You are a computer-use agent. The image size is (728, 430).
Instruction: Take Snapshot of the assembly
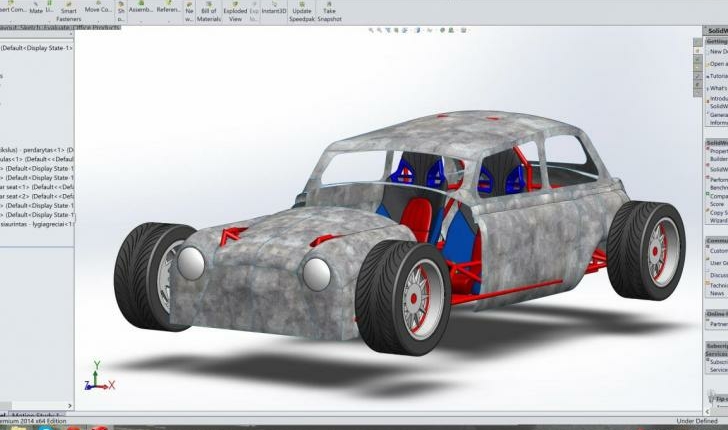pos(328,12)
